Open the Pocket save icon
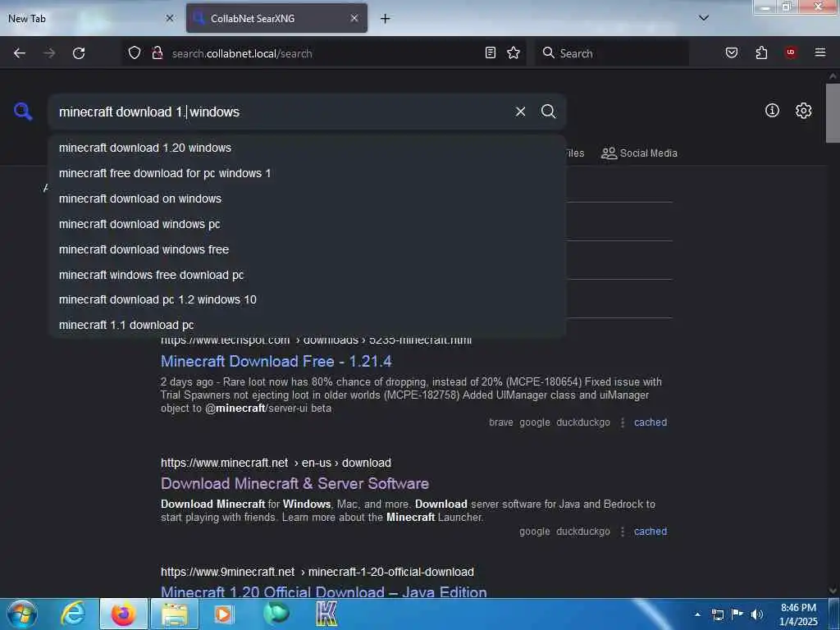Viewport: 840px width, 630px height. point(732,52)
